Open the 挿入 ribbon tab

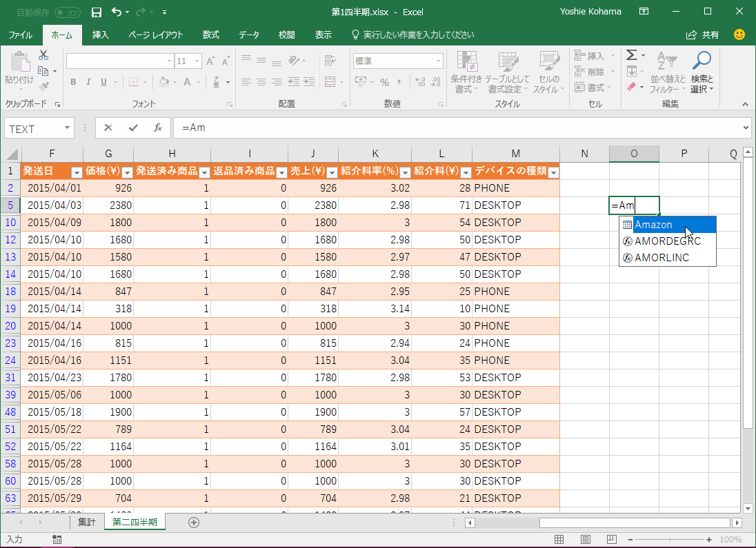[101, 34]
